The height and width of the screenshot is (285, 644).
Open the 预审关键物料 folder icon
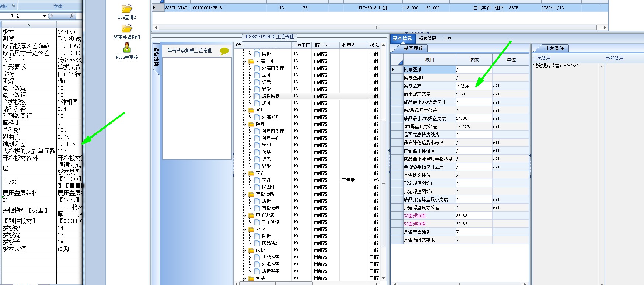point(127,29)
